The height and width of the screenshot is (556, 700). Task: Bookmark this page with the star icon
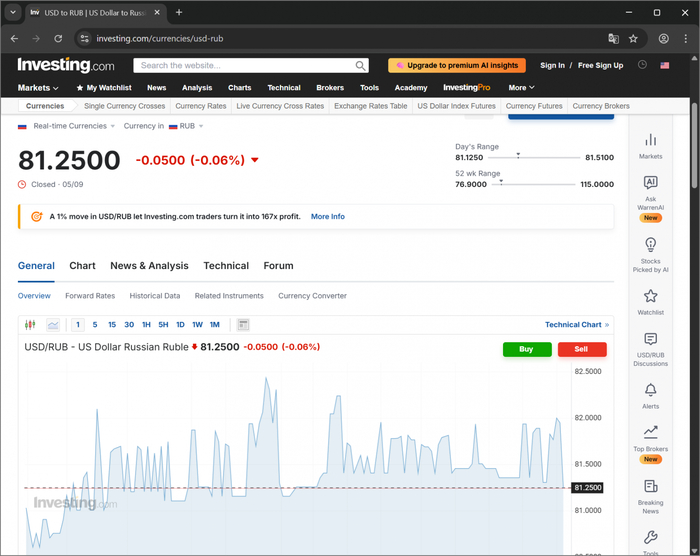[633, 38]
